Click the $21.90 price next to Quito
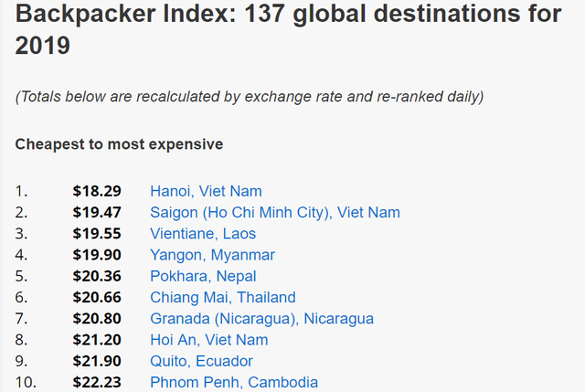The height and width of the screenshot is (392, 585). point(97,362)
